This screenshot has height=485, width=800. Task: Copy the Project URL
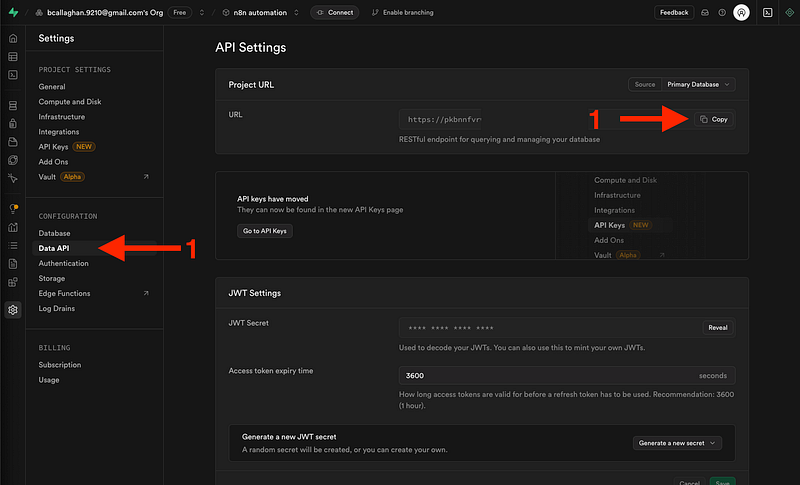coord(714,119)
